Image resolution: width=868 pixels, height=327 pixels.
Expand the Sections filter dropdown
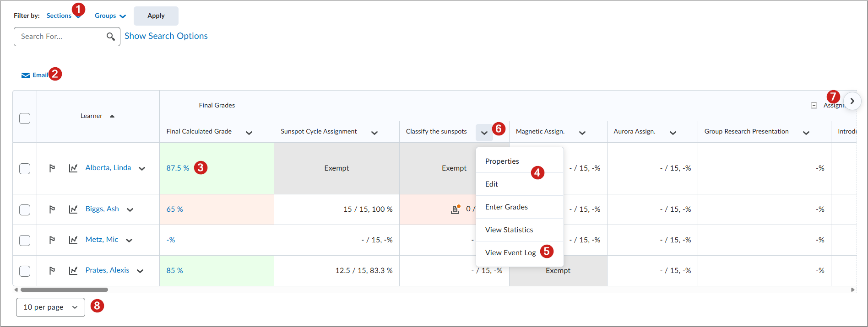click(x=63, y=16)
